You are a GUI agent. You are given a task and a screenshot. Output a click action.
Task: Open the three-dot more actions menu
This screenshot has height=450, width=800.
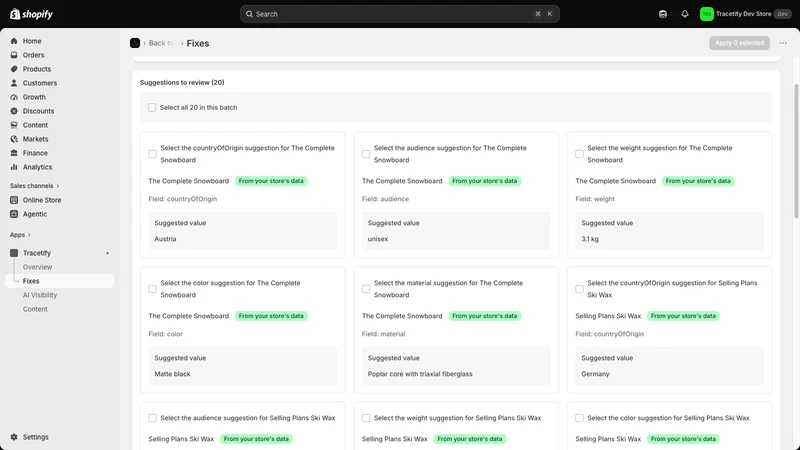(783, 43)
